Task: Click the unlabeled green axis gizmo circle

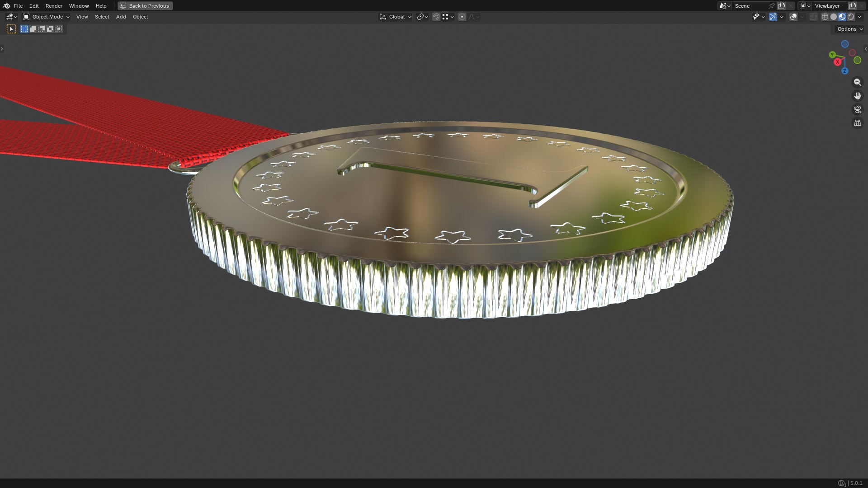Action: click(857, 60)
